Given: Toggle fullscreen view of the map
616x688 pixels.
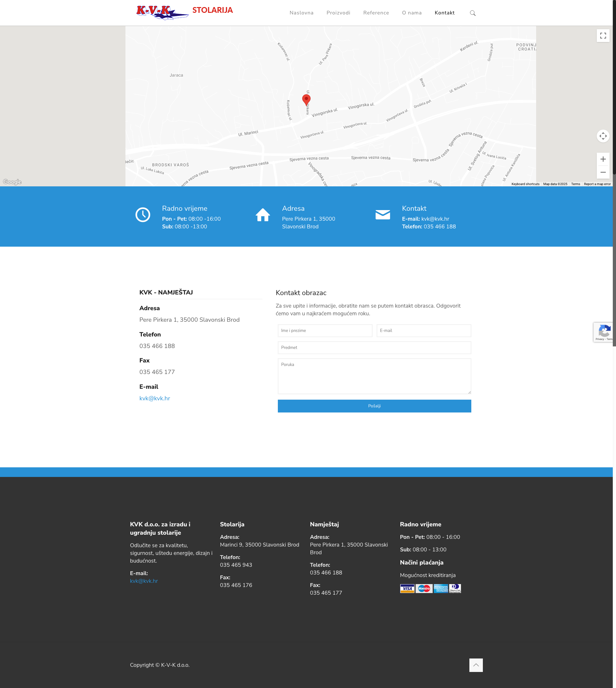Looking at the screenshot, I should click(x=603, y=36).
